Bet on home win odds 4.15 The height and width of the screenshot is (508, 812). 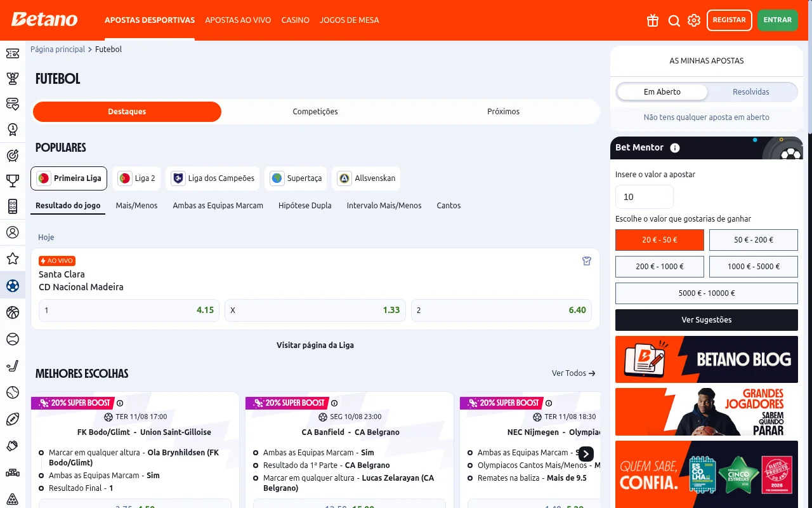pyautogui.click(x=129, y=311)
